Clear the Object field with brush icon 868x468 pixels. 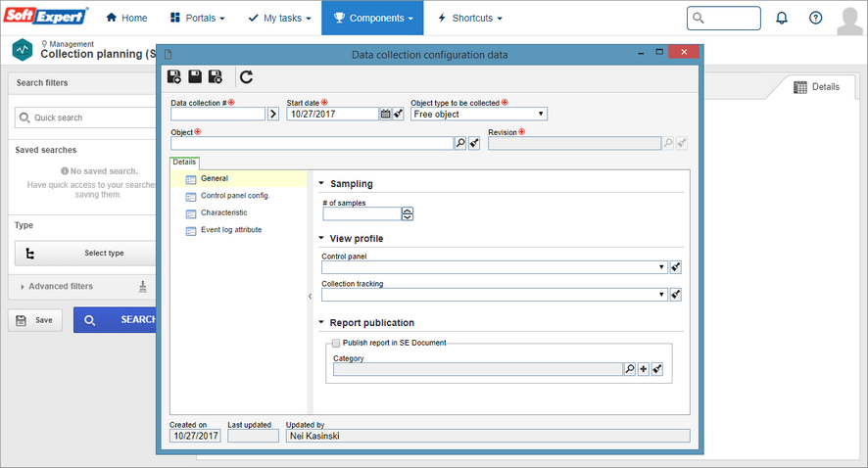point(474,143)
